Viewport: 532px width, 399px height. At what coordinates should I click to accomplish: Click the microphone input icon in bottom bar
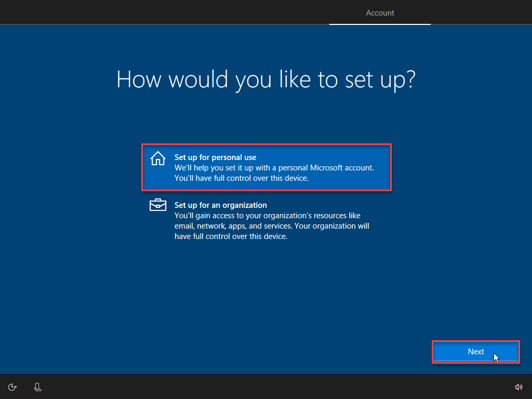(37, 387)
